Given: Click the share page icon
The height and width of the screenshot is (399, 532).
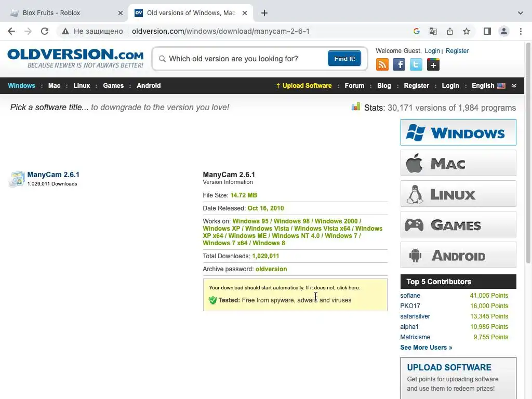Looking at the screenshot, I should (450, 31).
